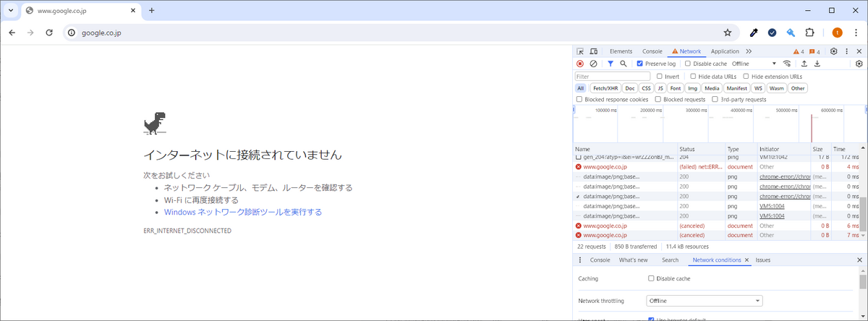
Task: Activate the inspect element picker icon
Action: (580, 51)
